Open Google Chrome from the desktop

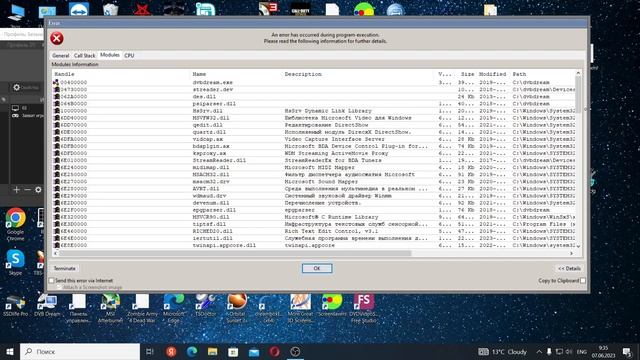click(x=16, y=223)
